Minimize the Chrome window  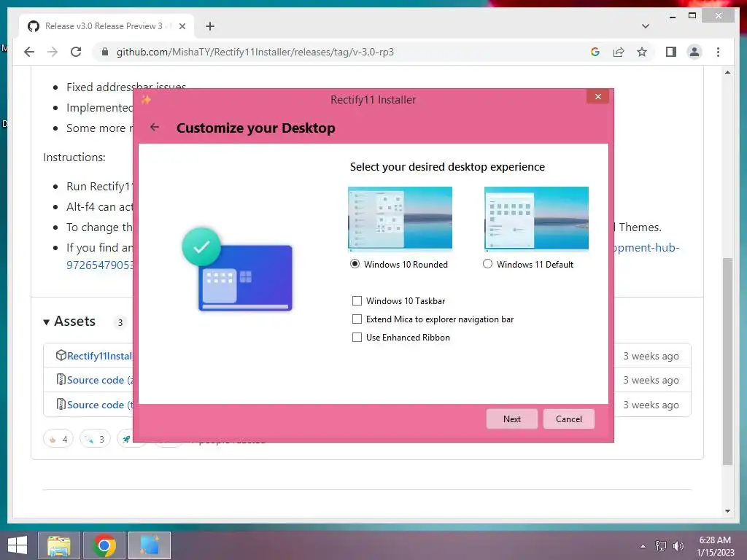coord(672,16)
